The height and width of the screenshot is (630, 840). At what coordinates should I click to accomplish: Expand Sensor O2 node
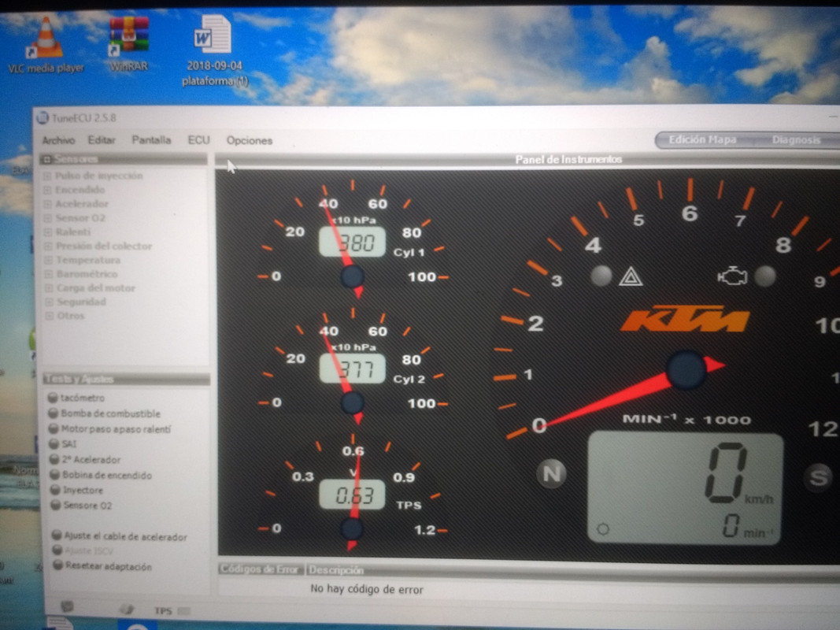tap(48, 218)
